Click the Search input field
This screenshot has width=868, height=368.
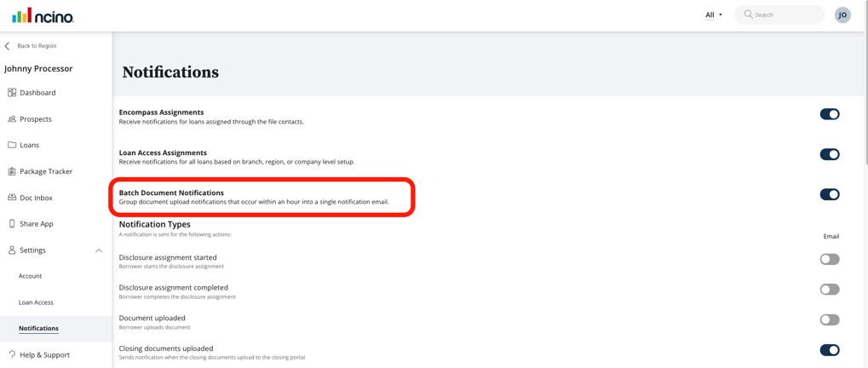coord(785,14)
